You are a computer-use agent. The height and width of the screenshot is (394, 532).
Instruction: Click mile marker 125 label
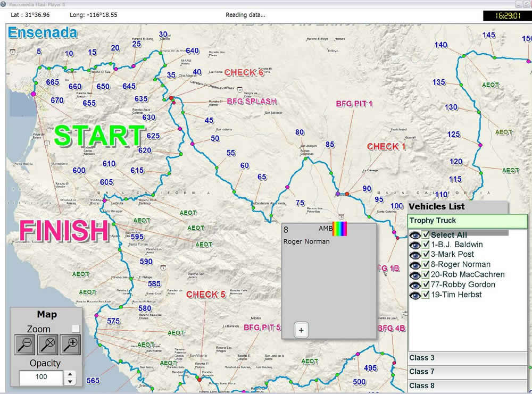click(x=454, y=135)
